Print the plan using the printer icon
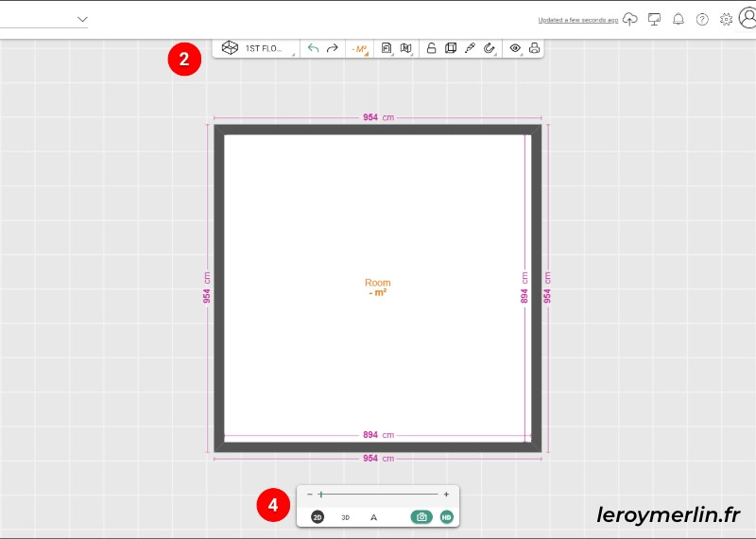This screenshot has width=756, height=539. [x=534, y=48]
